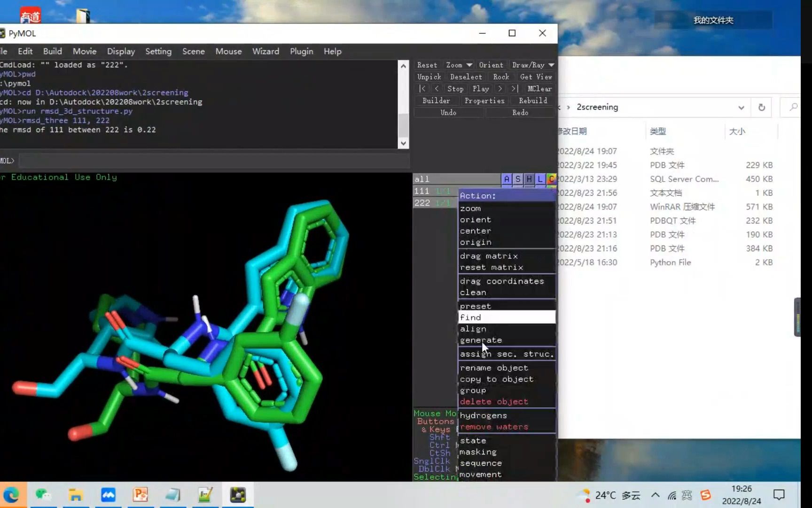Click the console scrollbar down arrow

(403, 143)
